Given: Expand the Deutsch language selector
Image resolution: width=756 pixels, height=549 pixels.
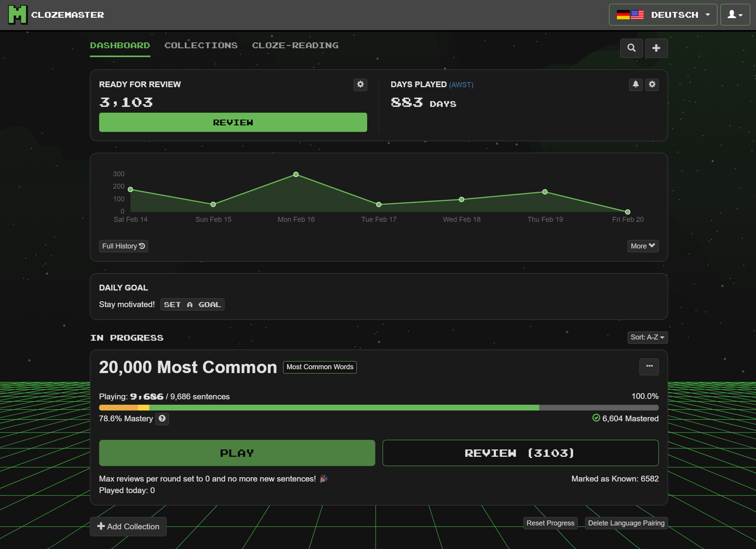Looking at the screenshot, I should pyautogui.click(x=663, y=15).
